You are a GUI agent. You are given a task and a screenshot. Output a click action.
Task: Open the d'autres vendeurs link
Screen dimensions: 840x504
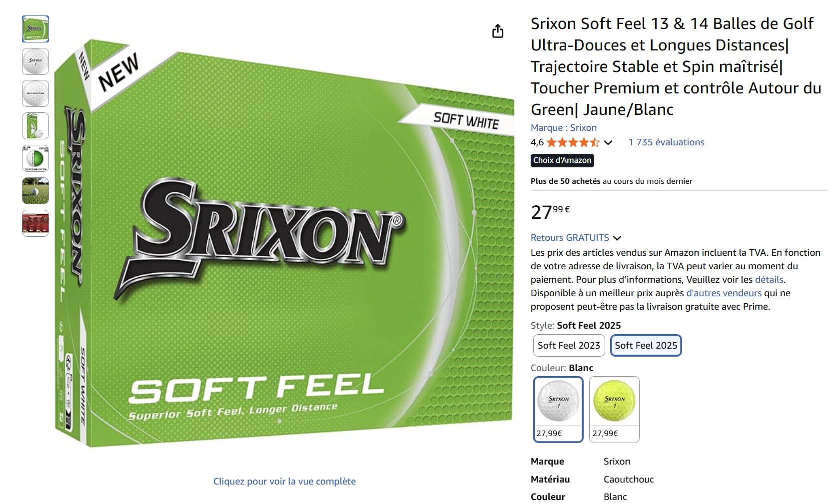723,293
